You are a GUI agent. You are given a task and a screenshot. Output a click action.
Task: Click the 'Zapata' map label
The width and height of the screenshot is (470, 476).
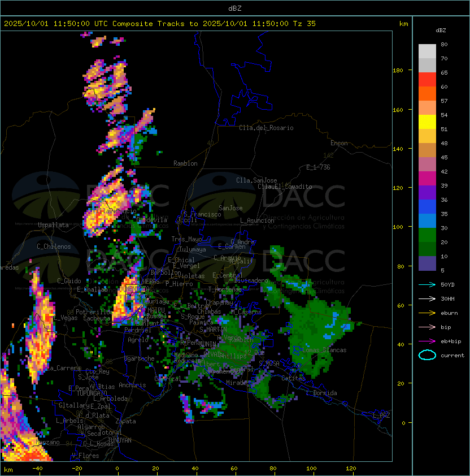(125, 421)
